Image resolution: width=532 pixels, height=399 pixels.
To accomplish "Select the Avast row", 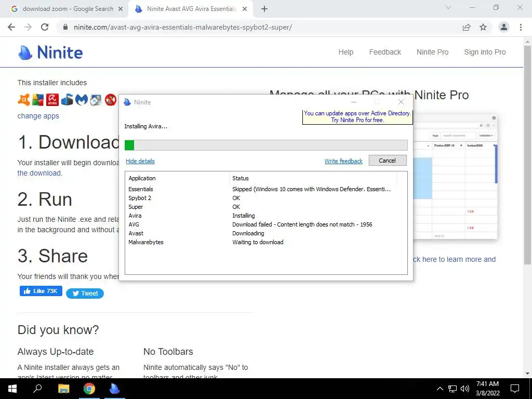I will (266, 233).
